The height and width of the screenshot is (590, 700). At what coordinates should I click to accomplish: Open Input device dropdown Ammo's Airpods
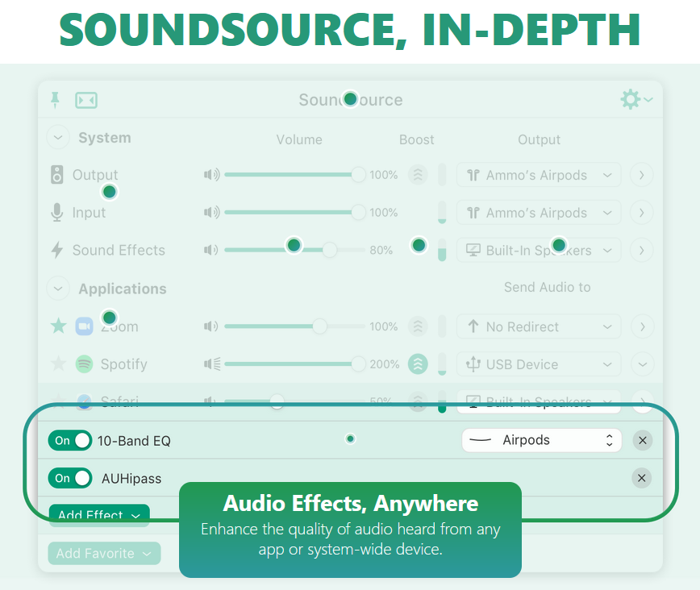(539, 213)
